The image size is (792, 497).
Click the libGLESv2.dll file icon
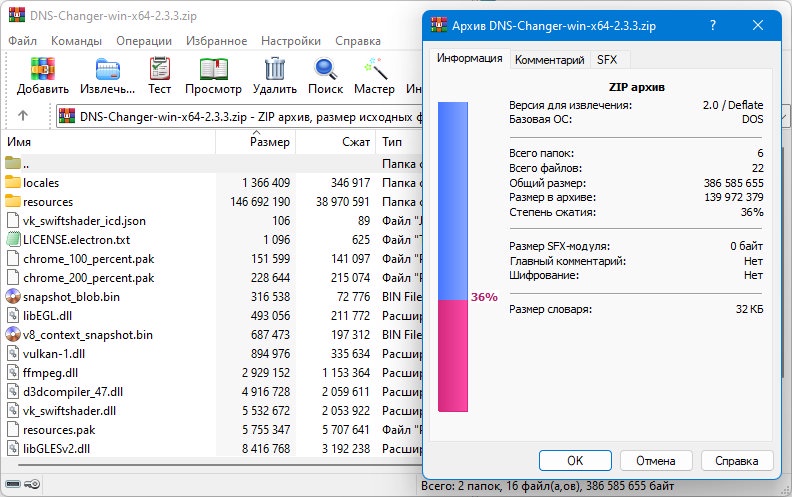pyautogui.click(x=13, y=448)
